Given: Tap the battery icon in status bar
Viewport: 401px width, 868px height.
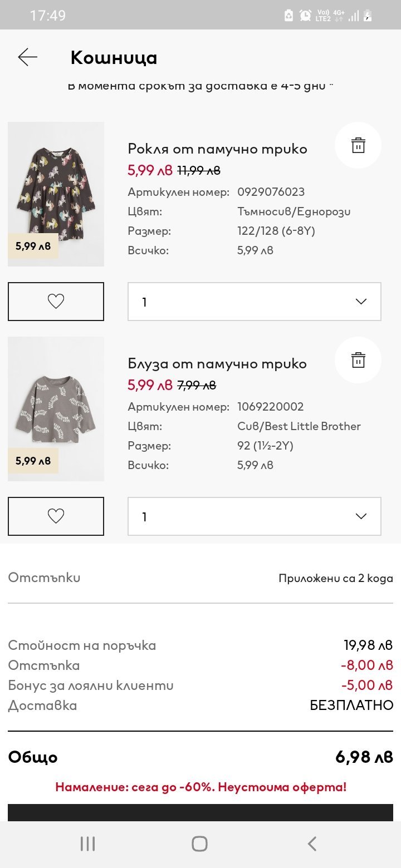Looking at the screenshot, I should pyautogui.click(x=368, y=16).
